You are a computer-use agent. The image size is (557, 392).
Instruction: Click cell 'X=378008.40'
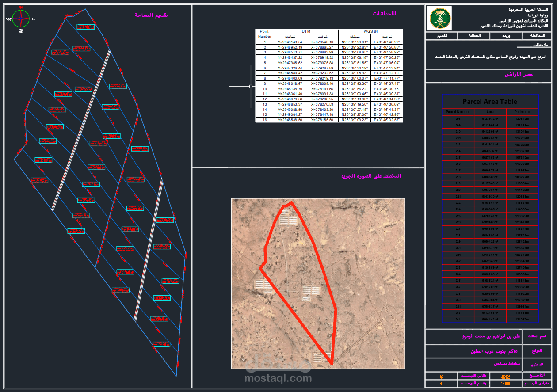(x=322, y=84)
